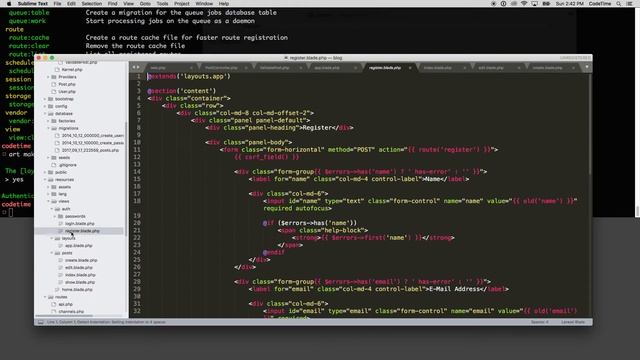
Task: Click the right tab-scroll arrow
Action: [x=138, y=67]
